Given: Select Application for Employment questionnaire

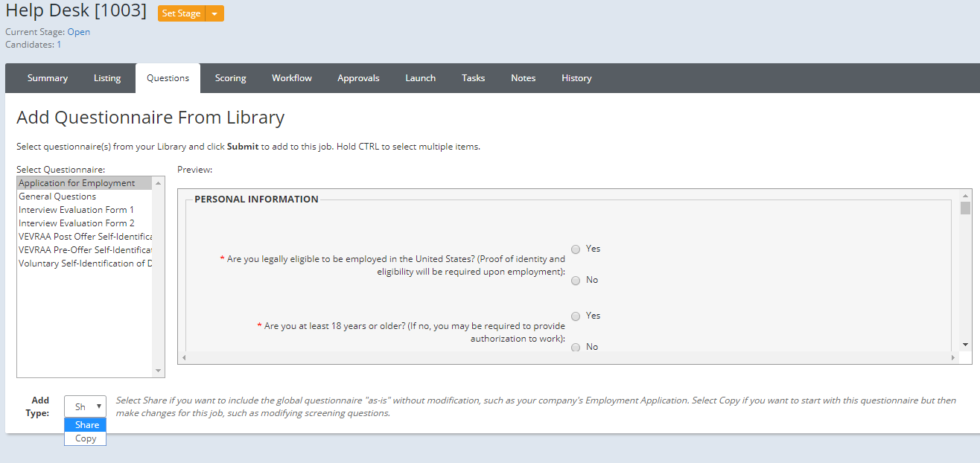Looking at the screenshot, I should tap(85, 183).
